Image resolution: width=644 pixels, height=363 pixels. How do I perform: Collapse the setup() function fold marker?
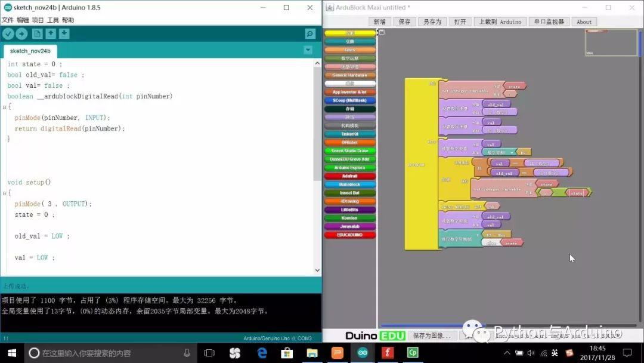(5, 193)
